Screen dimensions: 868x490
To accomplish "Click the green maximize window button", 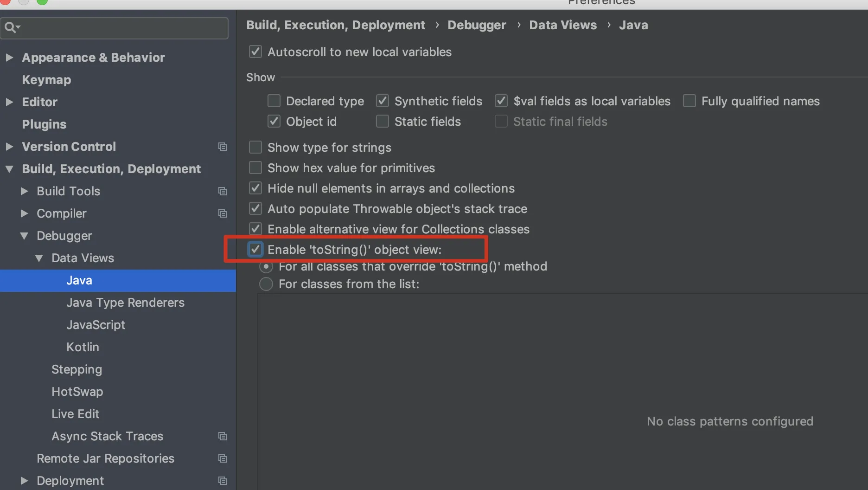I will pos(42,1).
